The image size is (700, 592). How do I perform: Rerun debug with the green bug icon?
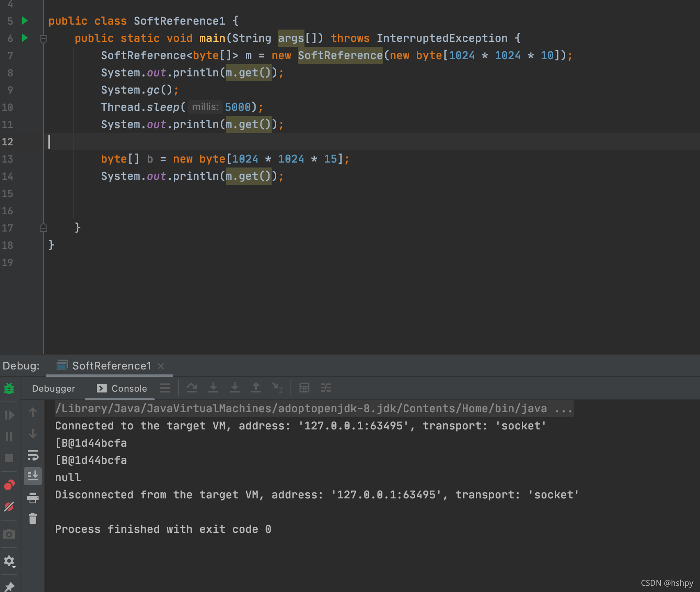[9, 388]
